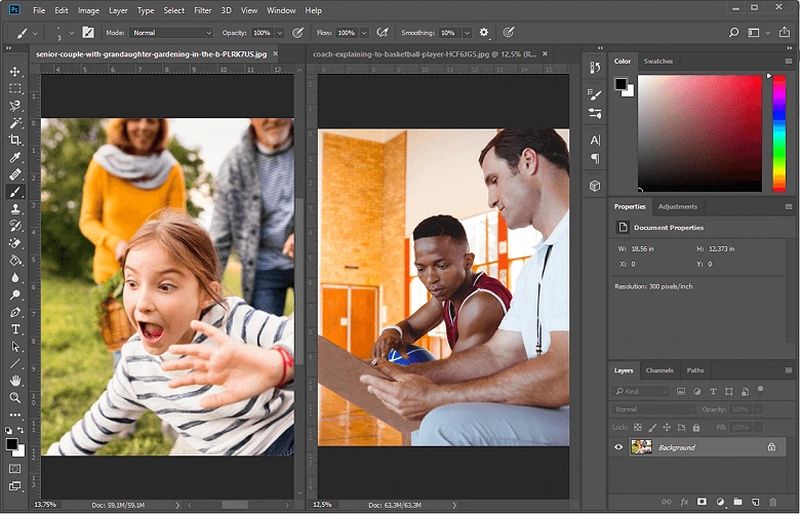800x514 pixels.
Task: Select the Move tool
Action: [x=15, y=72]
